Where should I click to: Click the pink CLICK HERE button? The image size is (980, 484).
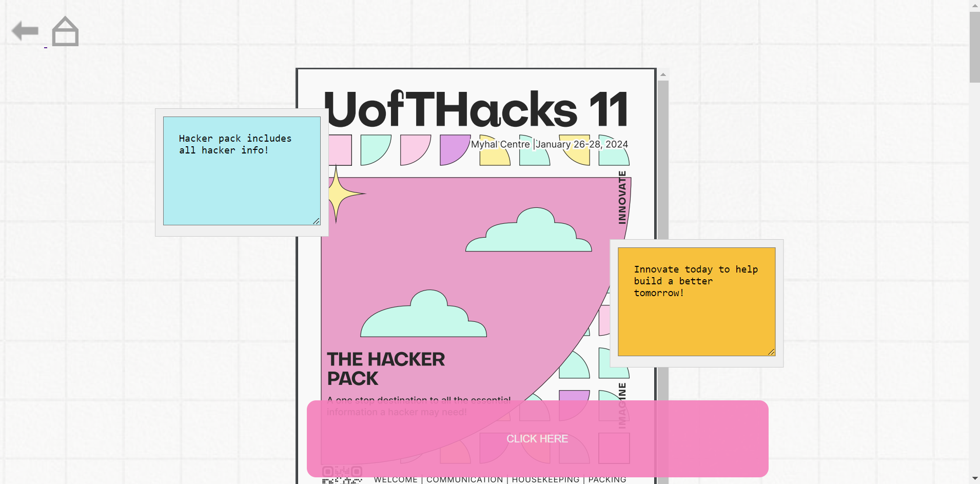(537, 439)
